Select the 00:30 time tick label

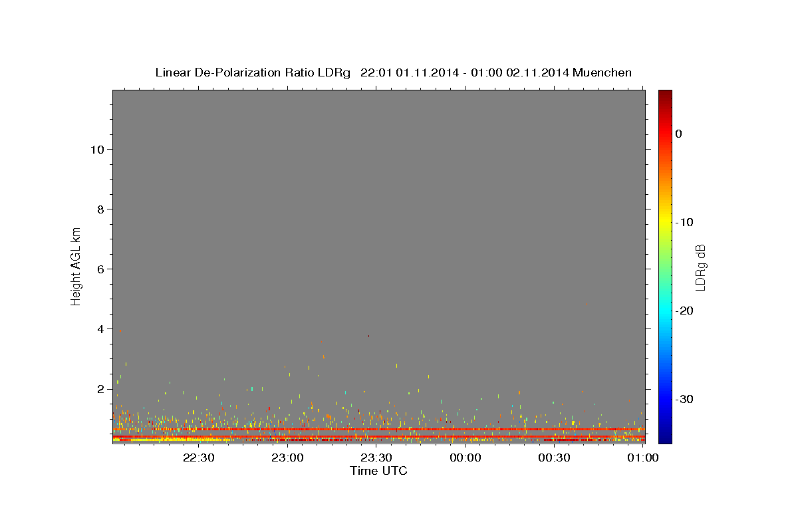tap(554, 458)
